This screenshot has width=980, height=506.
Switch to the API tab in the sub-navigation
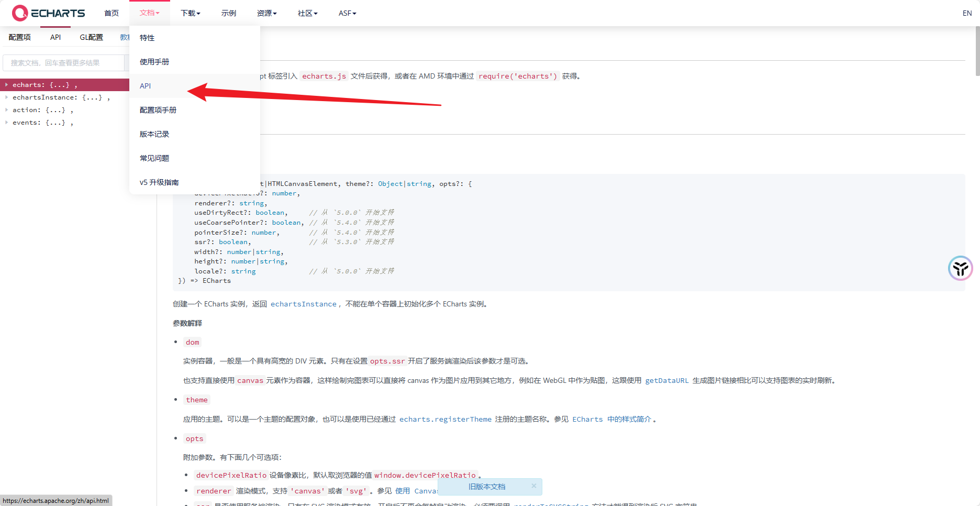coord(55,37)
